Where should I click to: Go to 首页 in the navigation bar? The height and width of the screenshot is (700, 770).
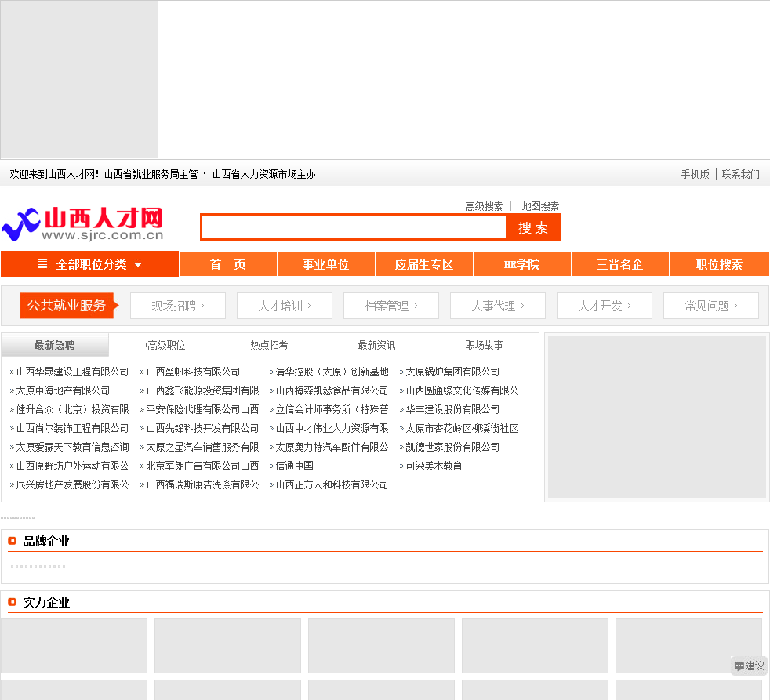228,265
